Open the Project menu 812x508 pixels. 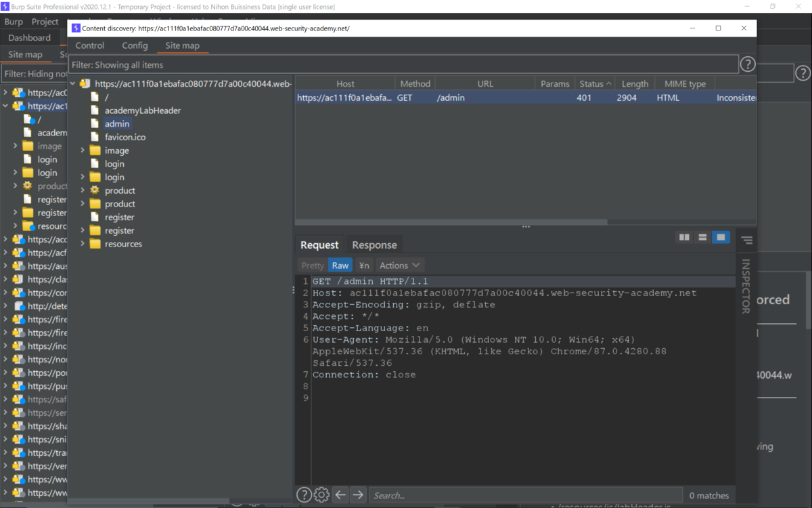(x=45, y=22)
